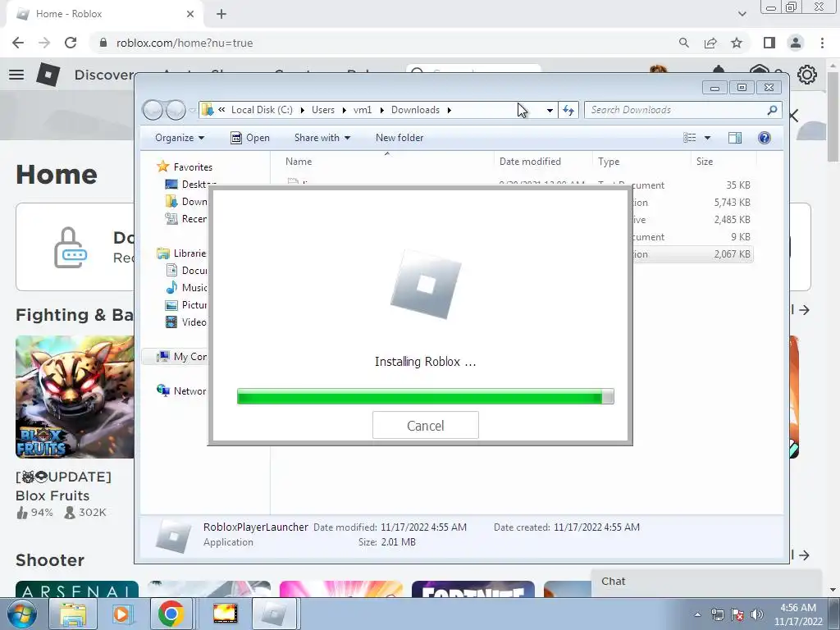Go forward in Explorer navigation
Screen dimensions: 840x630
point(176,110)
